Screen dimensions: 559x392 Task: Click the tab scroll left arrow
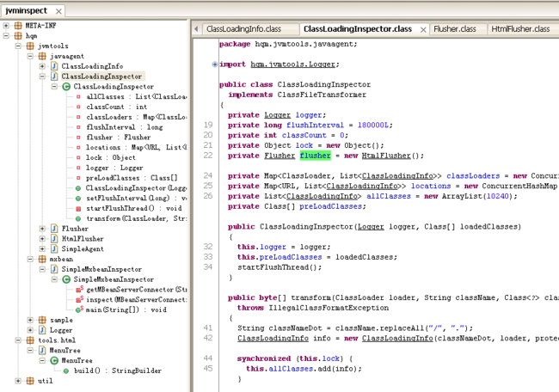[196, 29]
